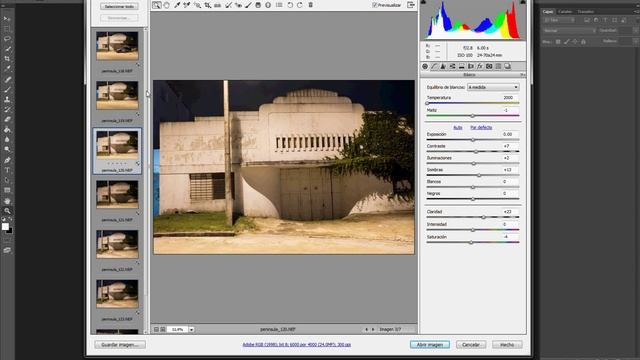Rotate image clockwise
The height and width of the screenshot is (360, 640).
click(300, 5)
